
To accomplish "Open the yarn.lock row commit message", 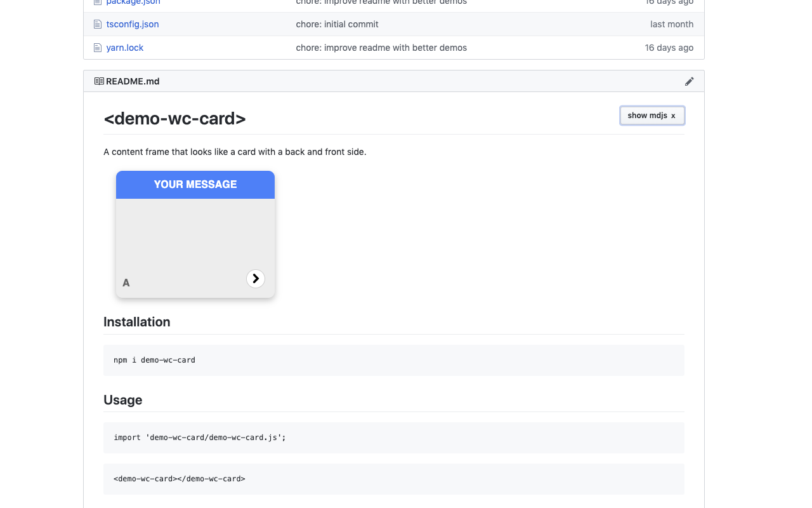I will (x=381, y=48).
